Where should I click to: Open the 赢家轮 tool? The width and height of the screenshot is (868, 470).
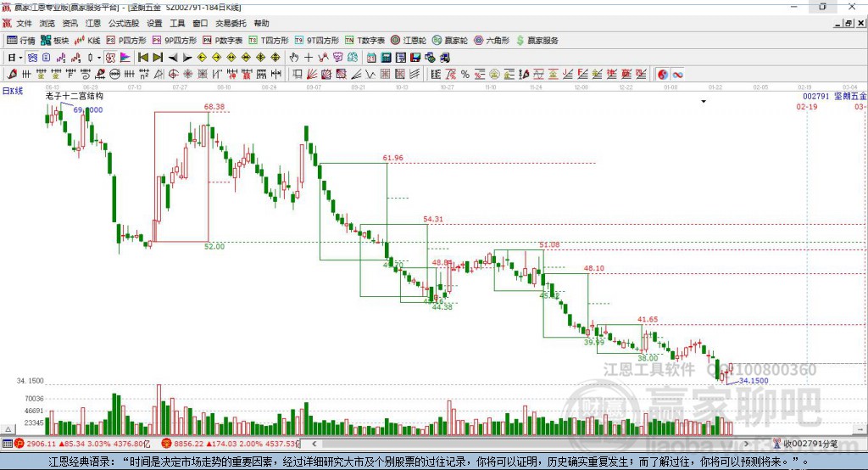coord(450,41)
